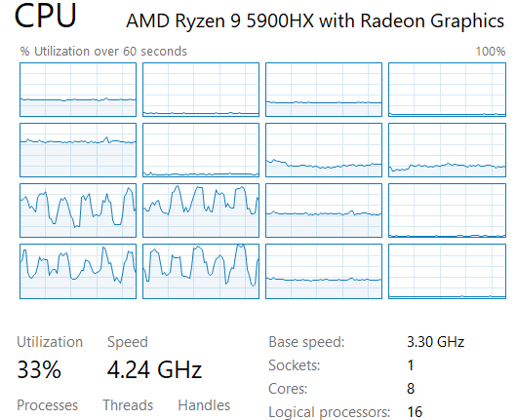Image resolution: width=517 pixels, height=420 pixels.
Task: Click the Cores count value 8
Action: tap(411, 389)
